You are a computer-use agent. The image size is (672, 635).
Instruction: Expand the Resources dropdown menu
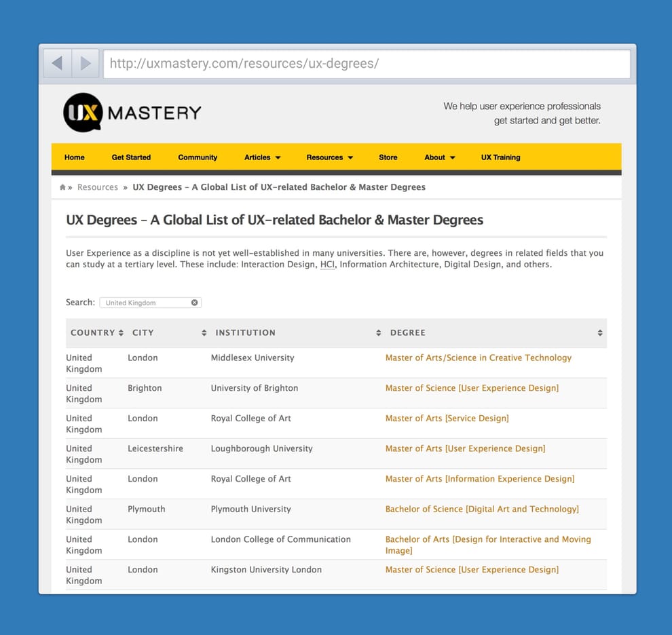click(x=330, y=157)
